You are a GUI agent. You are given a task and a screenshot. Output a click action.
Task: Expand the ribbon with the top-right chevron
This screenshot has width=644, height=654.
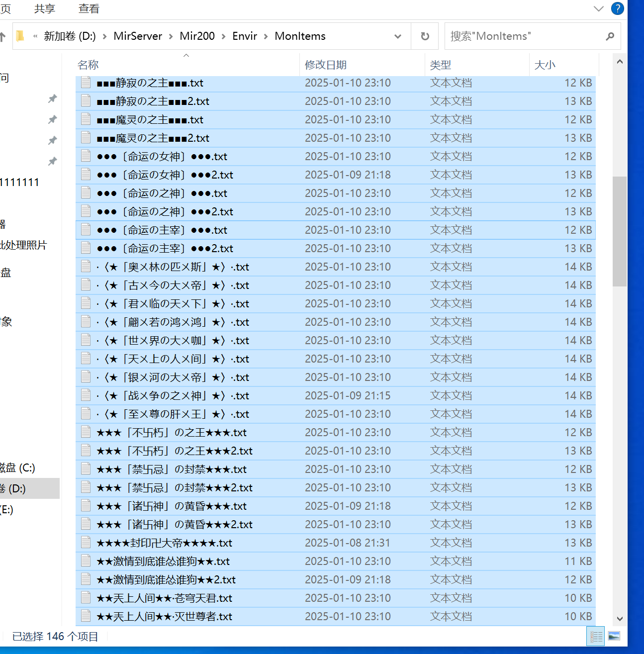(598, 8)
